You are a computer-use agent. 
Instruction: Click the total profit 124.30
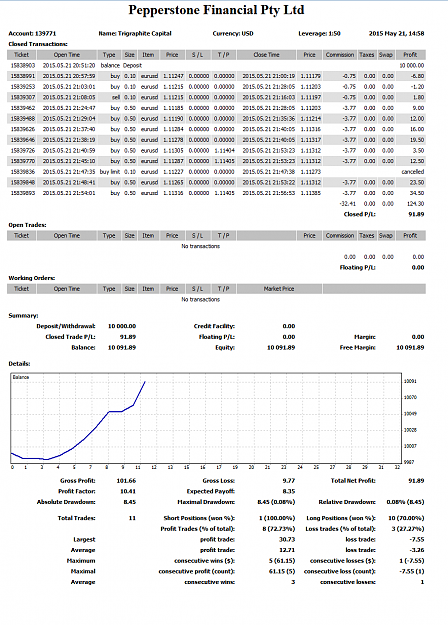pyautogui.click(x=415, y=204)
